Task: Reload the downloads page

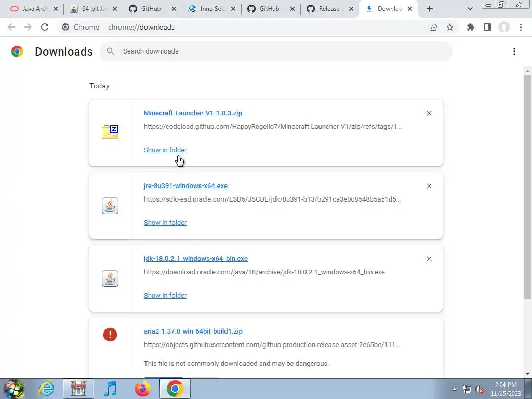Action: point(45,27)
